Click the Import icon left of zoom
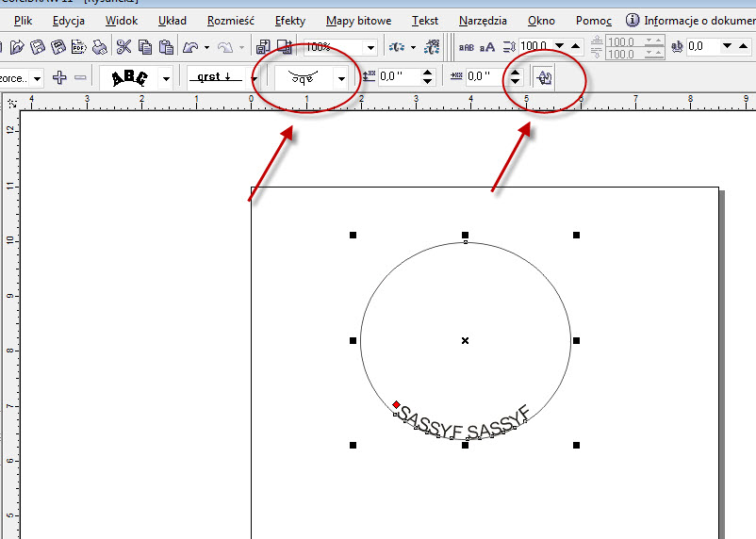 point(264,46)
